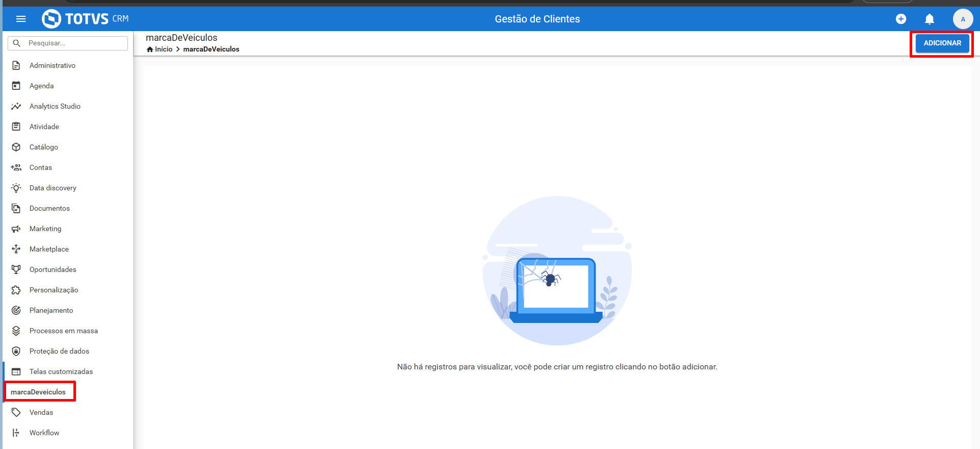Click the marcaDeVeiculos page title
Image resolution: width=980 pixels, height=449 pixels.
[x=182, y=38]
